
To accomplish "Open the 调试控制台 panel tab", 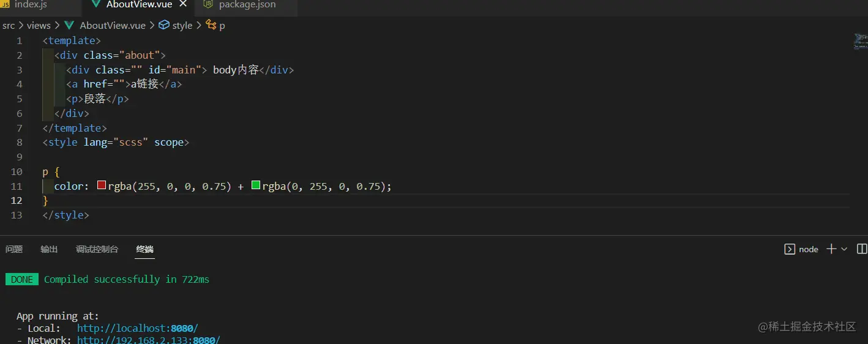I will pos(97,249).
